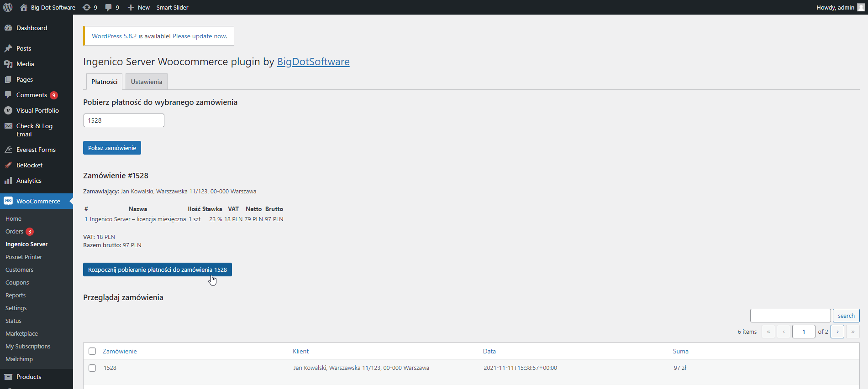Click the Analytics bar chart icon

[x=8, y=181]
